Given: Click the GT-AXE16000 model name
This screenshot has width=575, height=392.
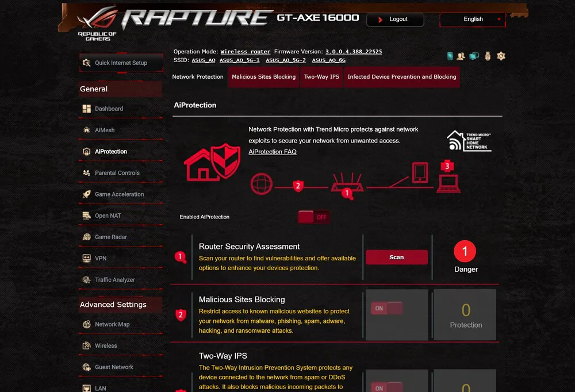Looking at the screenshot, I should [318, 18].
